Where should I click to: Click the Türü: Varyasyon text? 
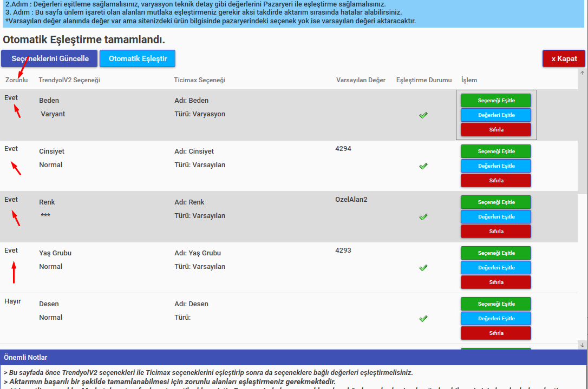(x=200, y=114)
